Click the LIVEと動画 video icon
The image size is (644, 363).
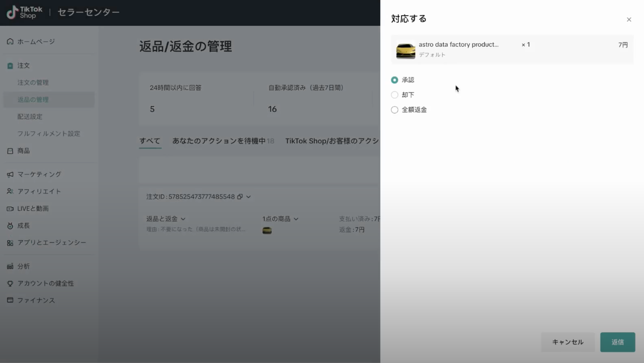[x=11, y=208]
